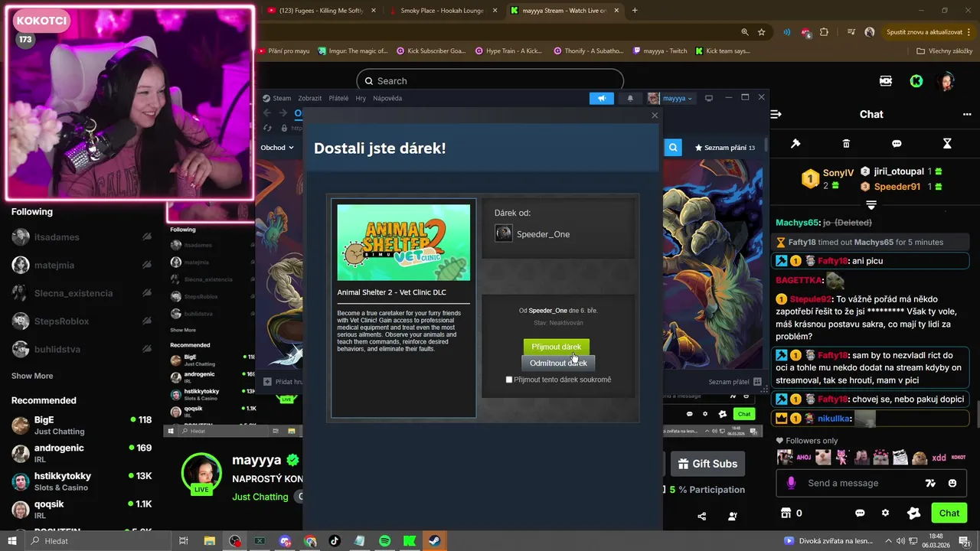The width and height of the screenshot is (980, 551).
Task: Click the chat bubble mode icon
Action: [x=897, y=143]
